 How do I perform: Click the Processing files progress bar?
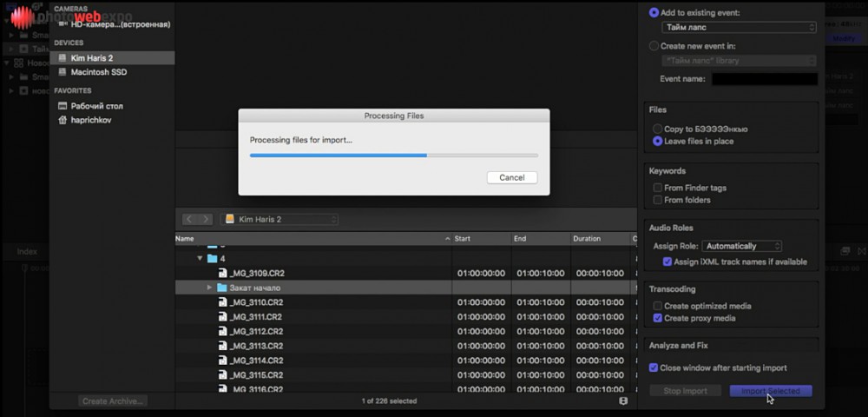393,156
